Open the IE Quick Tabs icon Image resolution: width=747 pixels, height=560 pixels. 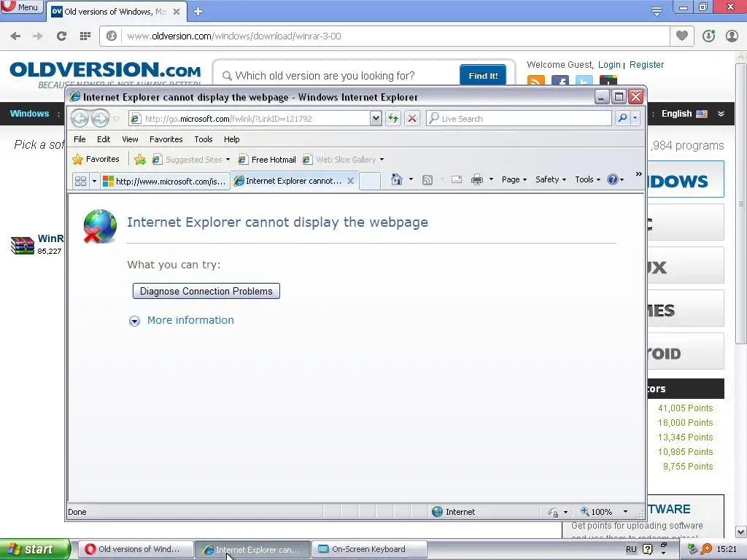click(80, 181)
